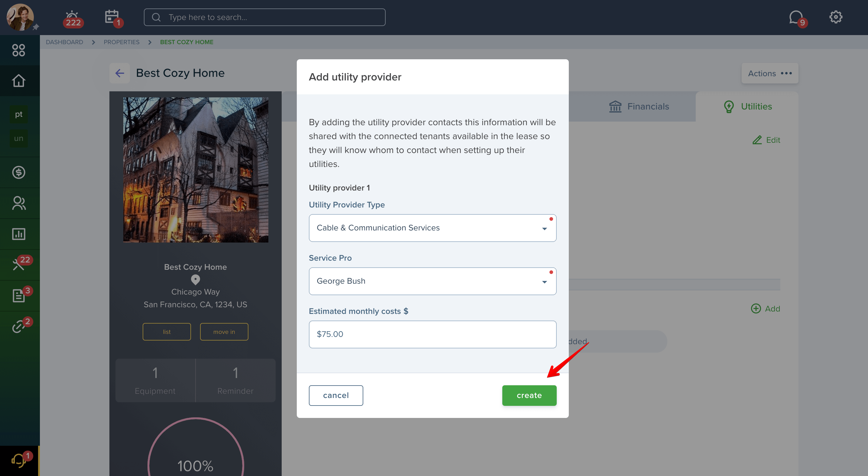The height and width of the screenshot is (476, 868).
Task: Expand the Utility Provider Type dropdown
Action: 432,228
